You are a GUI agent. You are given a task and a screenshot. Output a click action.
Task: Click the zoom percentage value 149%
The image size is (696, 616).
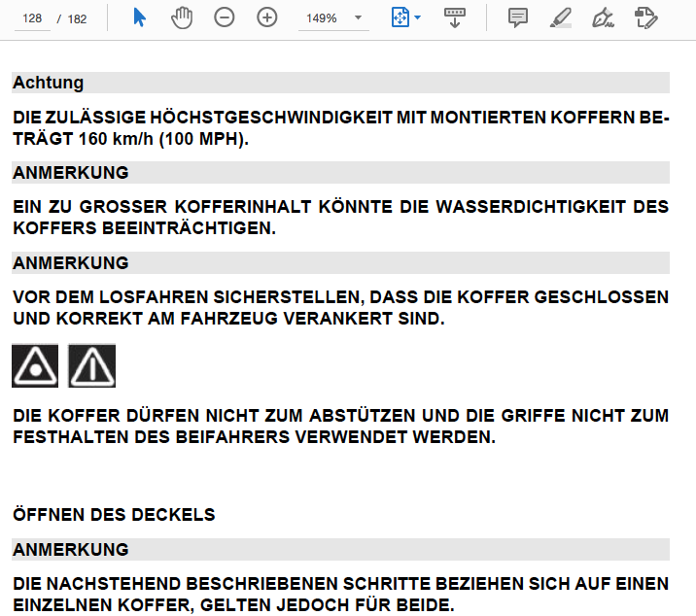point(322,18)
